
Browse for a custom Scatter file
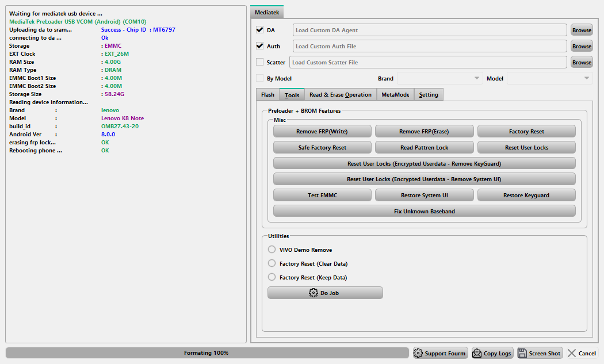click(x=582, y=63)
